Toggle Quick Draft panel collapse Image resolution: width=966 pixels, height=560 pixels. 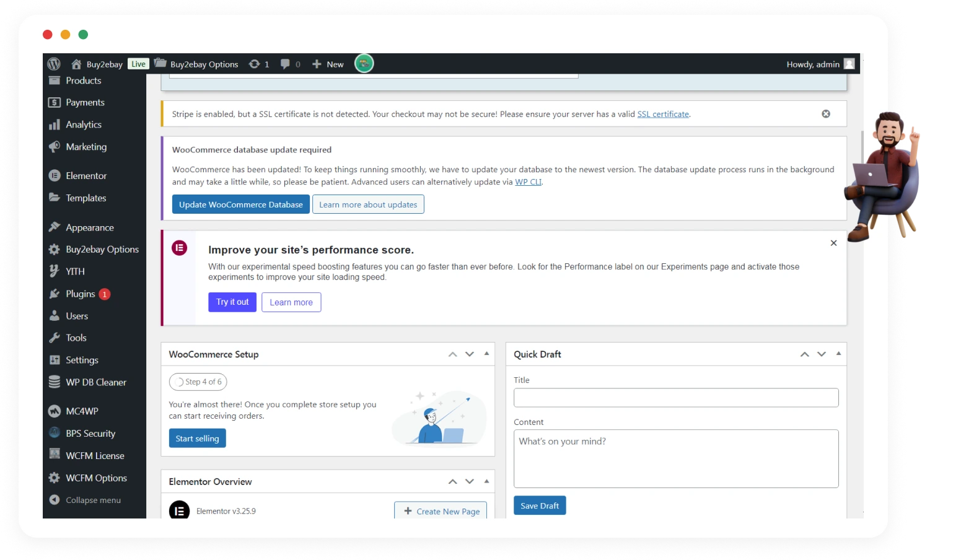(x=838, y=354)
